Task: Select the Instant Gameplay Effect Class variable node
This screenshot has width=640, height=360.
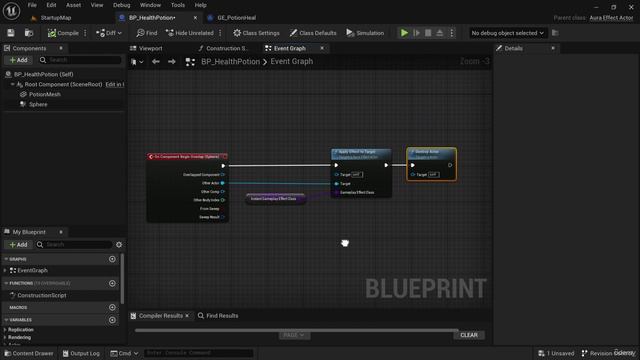Action: point(276,199)
